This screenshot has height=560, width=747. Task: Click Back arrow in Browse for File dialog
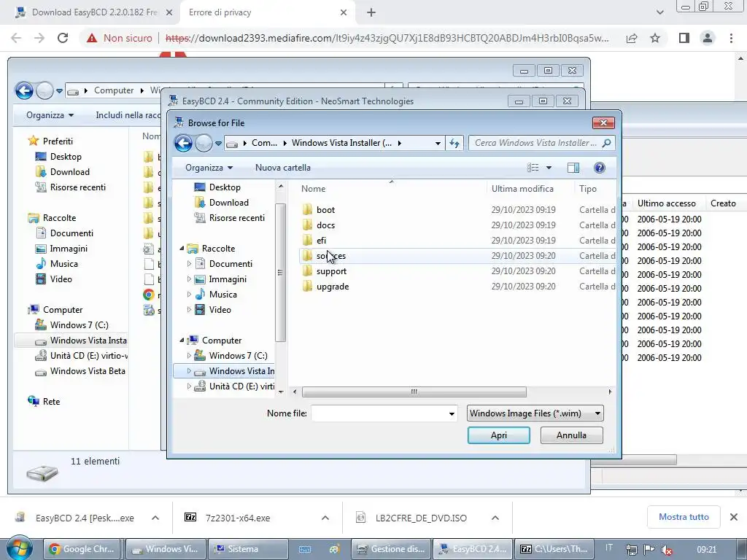tap(183, 143)
